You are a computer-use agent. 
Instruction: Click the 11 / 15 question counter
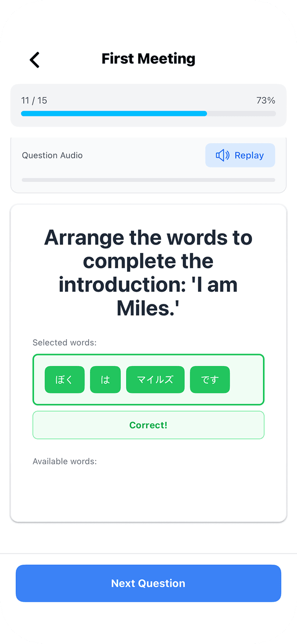(x=34, y=101)
